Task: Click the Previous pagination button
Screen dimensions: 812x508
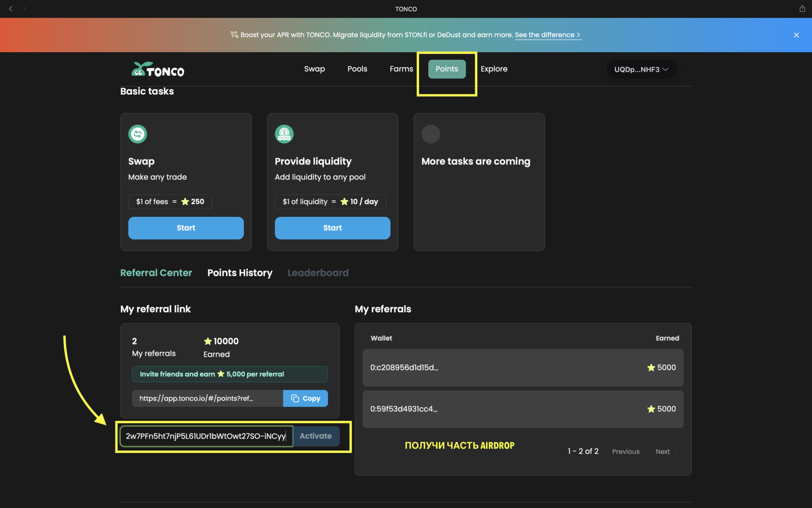Action: pyautogui.click(x=625, y=451)
